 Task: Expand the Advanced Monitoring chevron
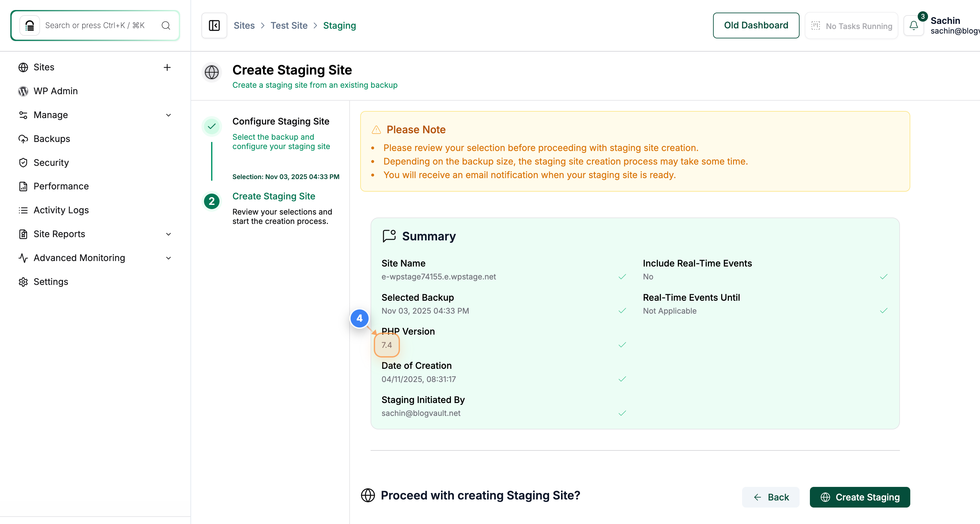click(168, 258)
